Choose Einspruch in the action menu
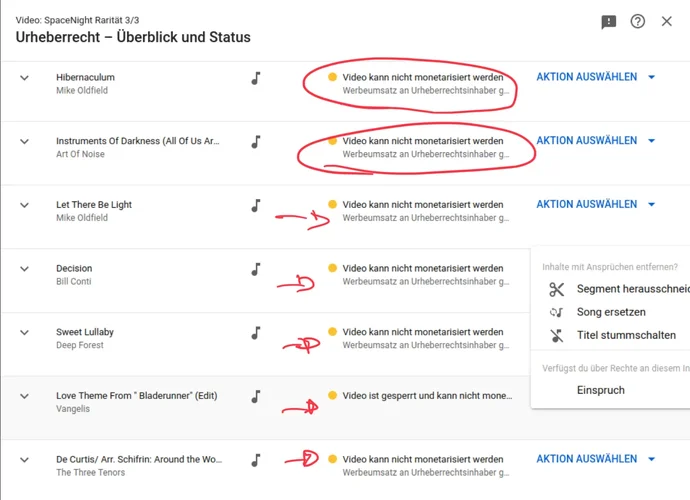Screen dimensions: 690x500 pyautogui.click(x=600, y=390)
